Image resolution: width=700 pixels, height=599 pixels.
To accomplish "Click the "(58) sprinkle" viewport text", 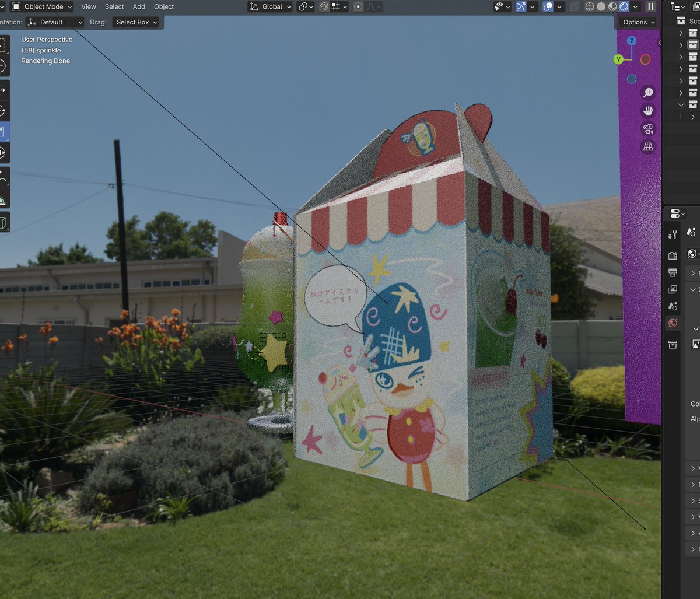I will pyautogui.click(x=41, y=50).
